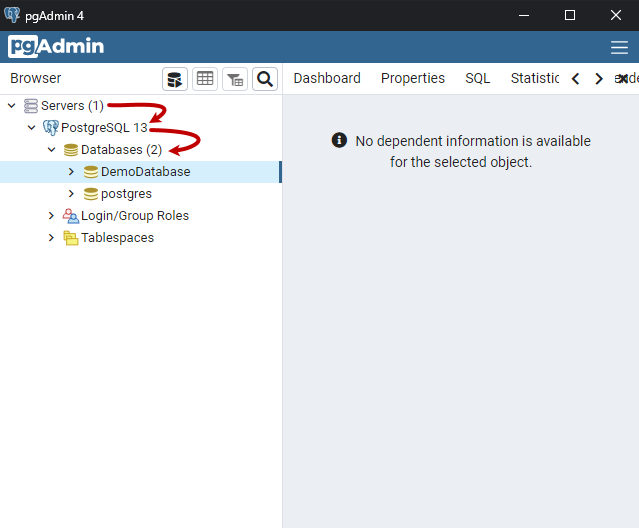639x528 pixels.
Task: Expand the Tablespaces node
Action: (x=51, y=238)
